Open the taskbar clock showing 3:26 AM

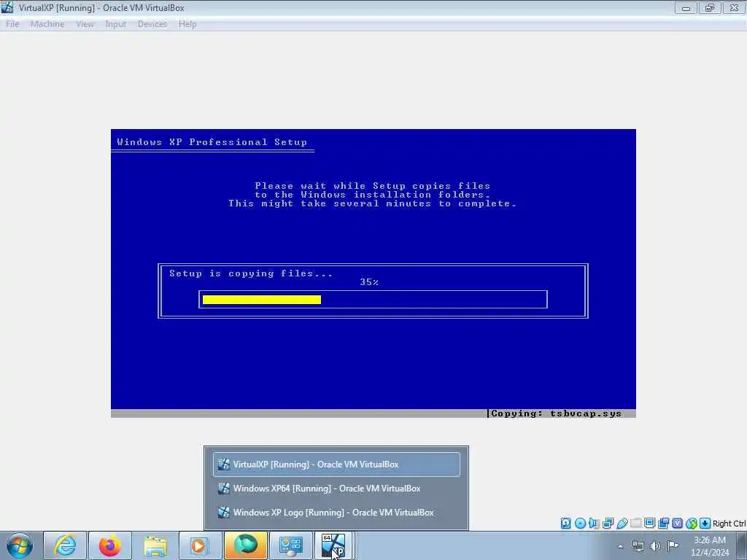click(x=710, y=546)
